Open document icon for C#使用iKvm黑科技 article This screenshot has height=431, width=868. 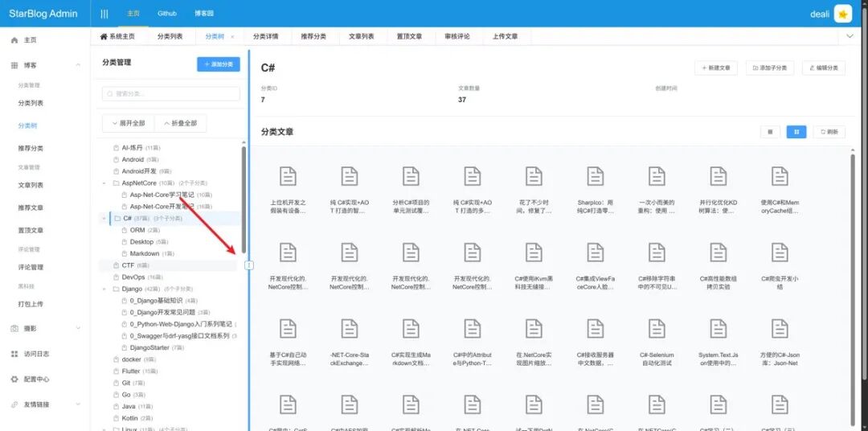pyautogui.click(x=534, y=252)
